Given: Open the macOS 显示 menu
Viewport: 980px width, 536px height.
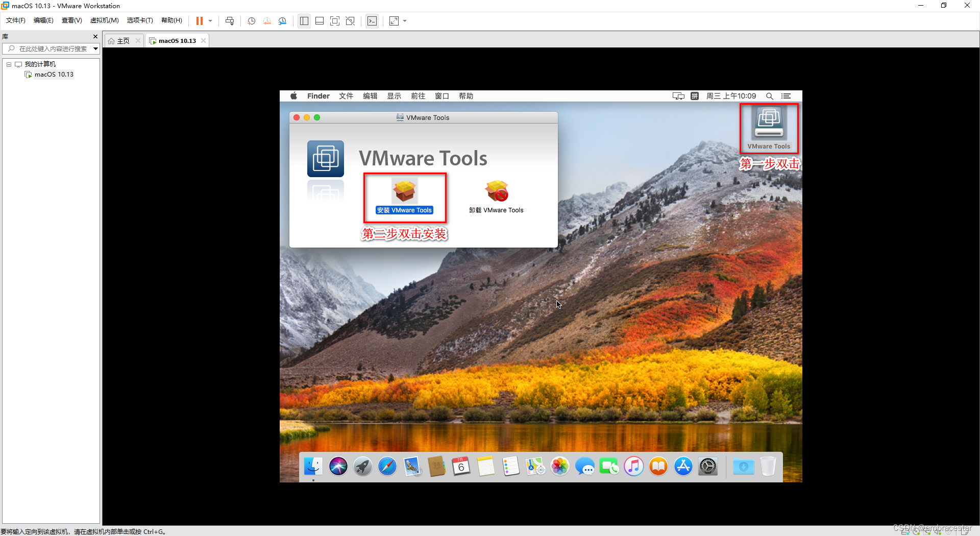Looking at the screenshot, I should click(x=394, y=96).
